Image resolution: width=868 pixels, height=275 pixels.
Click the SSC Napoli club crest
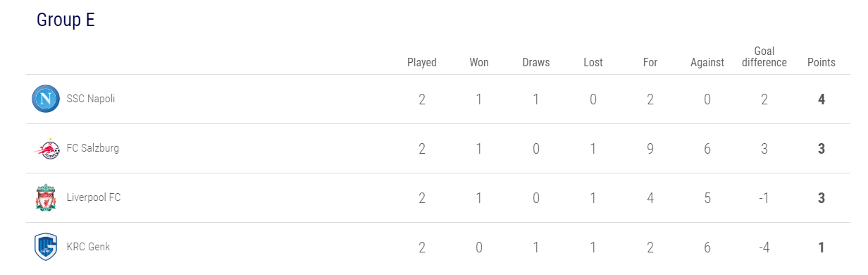(x=45, y=99)
